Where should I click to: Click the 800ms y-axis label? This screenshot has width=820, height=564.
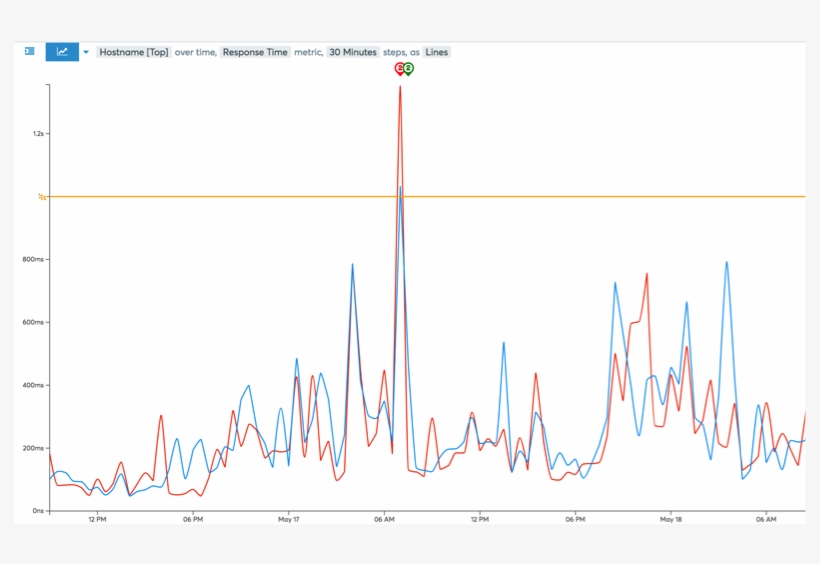(33, 260)
